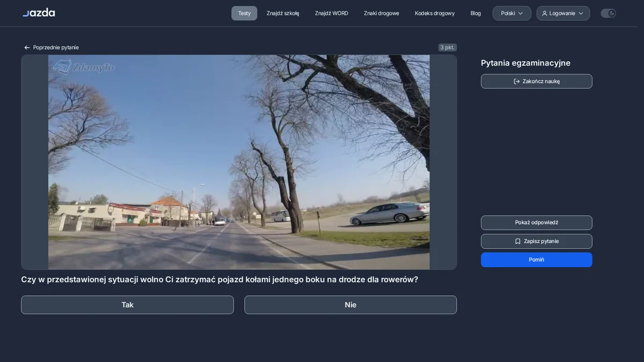Screen dimensions: 644x362
Task: Click Zakończ naukę button
Action: point(537,82)
